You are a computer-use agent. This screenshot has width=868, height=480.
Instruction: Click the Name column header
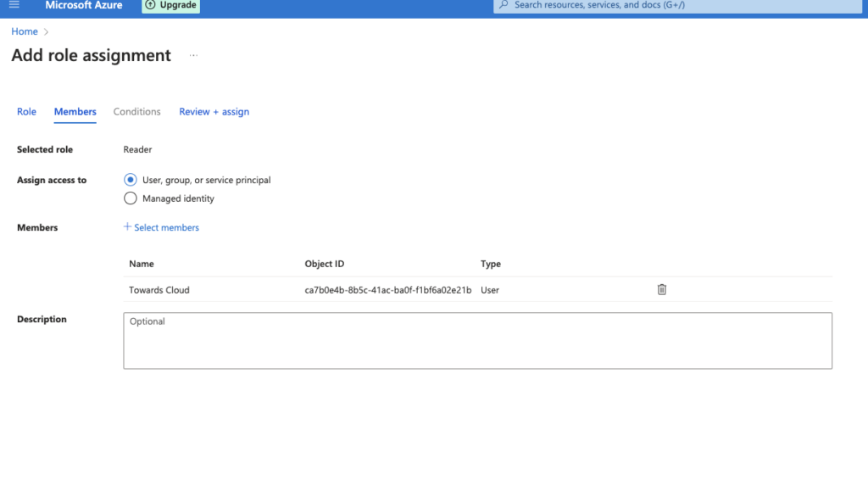click(142, 264)
